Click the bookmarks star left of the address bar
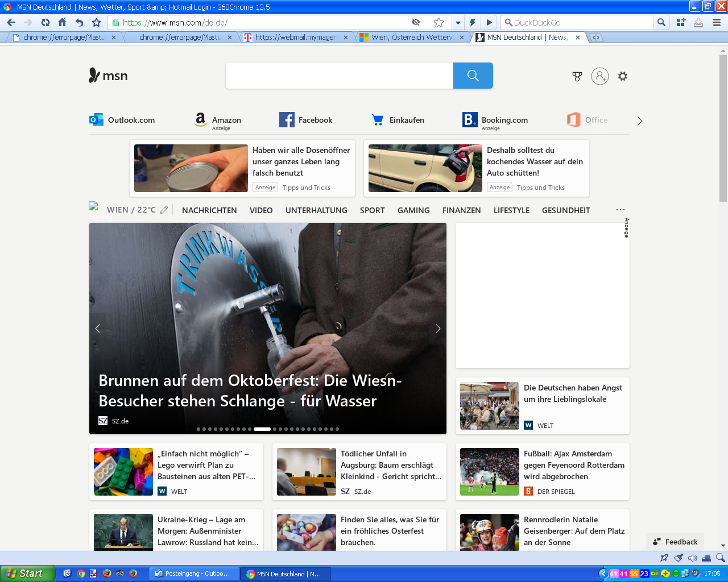728x582 pixels. click(97, 23)
